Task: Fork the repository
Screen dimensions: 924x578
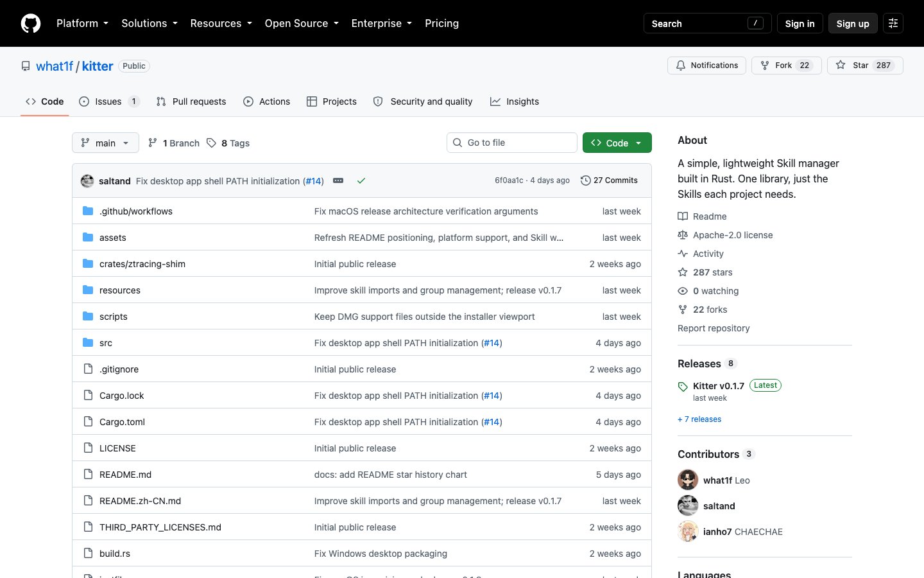Action: click(786, 66)
